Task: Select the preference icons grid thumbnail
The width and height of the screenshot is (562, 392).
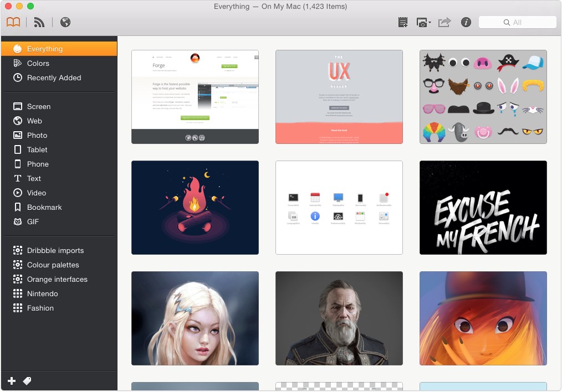Action: point(339,208)
